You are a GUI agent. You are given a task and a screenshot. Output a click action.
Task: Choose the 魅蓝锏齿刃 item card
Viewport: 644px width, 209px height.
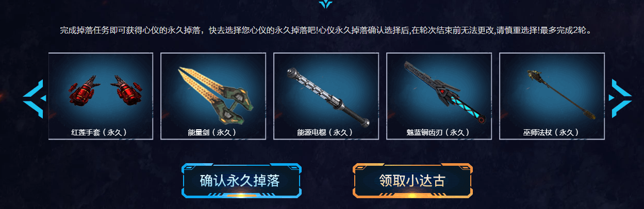coord(439,96)
